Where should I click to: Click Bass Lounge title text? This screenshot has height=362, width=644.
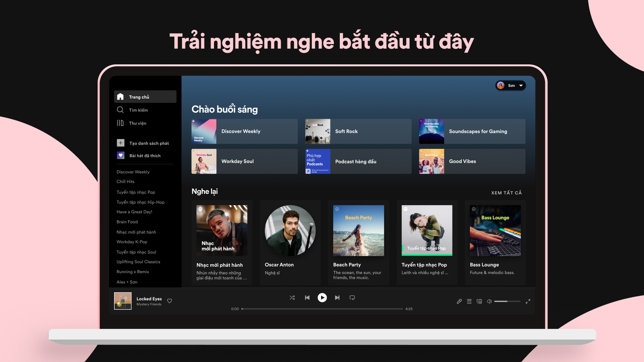tap(484, 265)
